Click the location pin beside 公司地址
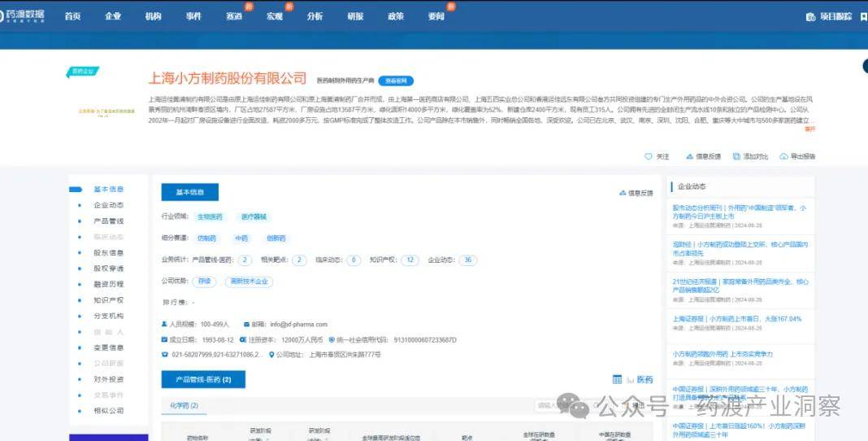This screenshot has height=441, width=868. 271,355
